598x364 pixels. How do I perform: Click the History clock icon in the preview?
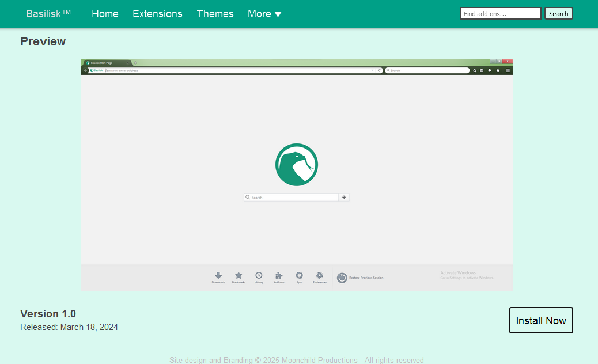(259, 275)
